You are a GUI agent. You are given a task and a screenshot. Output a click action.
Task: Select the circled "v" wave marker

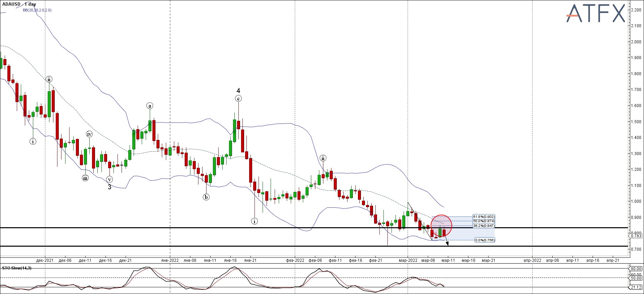tap(109, 179)
